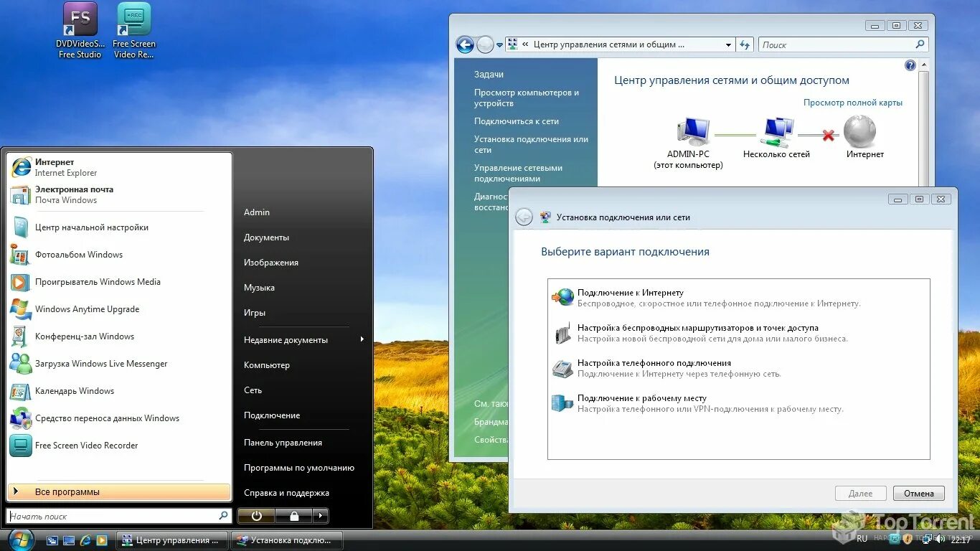
Task: Click the Отмена button
Action: (x=919, y=494)
